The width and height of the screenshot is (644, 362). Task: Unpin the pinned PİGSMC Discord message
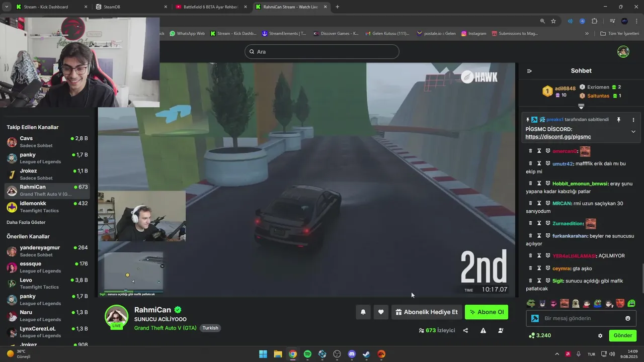click(619, 120)
